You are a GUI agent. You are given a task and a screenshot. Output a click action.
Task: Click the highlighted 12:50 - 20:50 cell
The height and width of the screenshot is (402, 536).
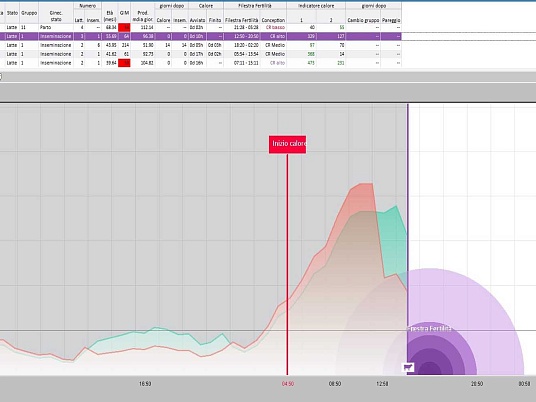pyautogui.click(x=246, y=36)
